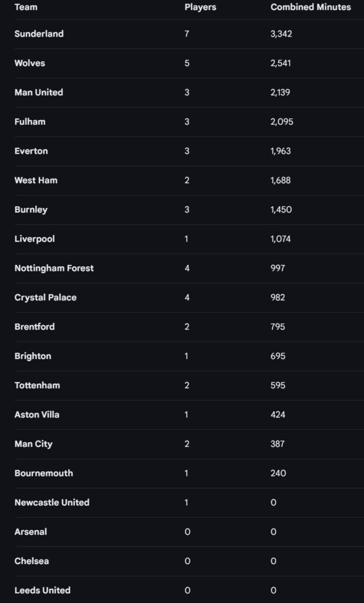
Task: Click the Newcastle United team name
Action: (x=52, y=502)
